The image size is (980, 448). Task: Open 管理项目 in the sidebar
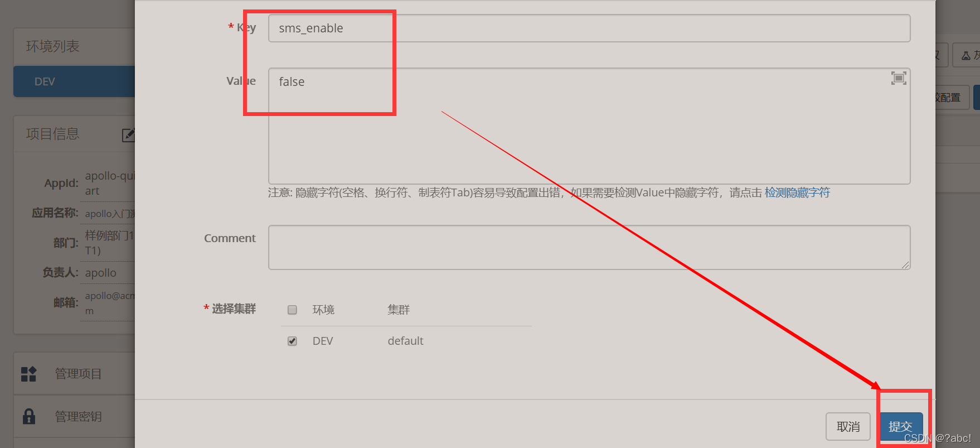(x=77, y=374)
